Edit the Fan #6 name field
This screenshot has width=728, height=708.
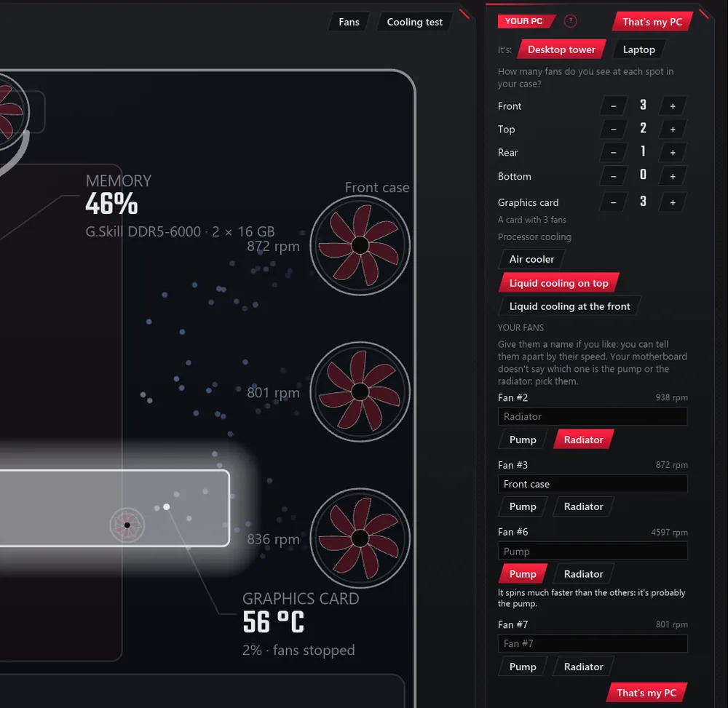coord(593,551)
